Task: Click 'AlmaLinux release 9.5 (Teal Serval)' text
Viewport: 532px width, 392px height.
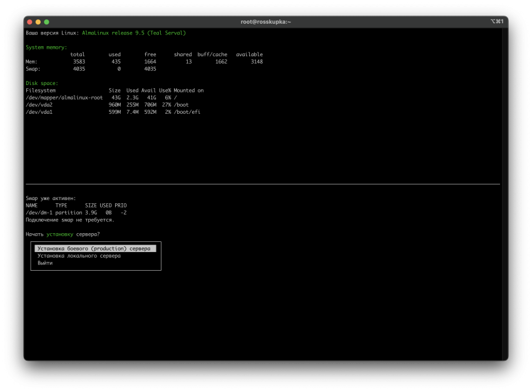Action: coord(134,33)
